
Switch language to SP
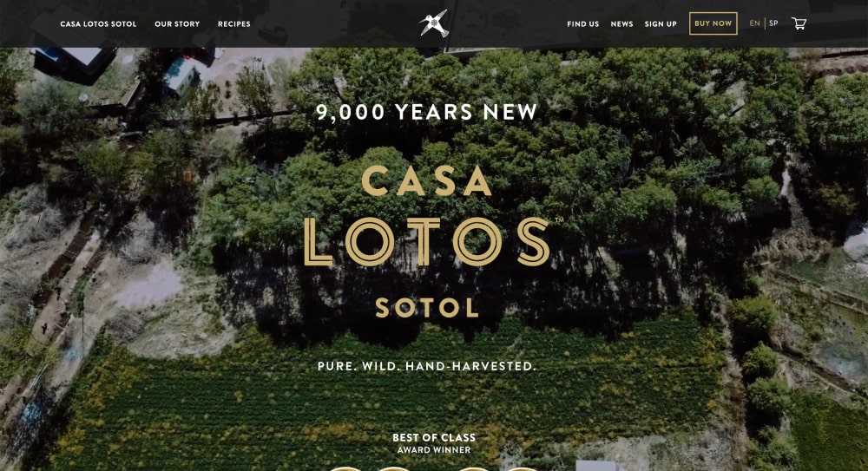coord(773,23)
